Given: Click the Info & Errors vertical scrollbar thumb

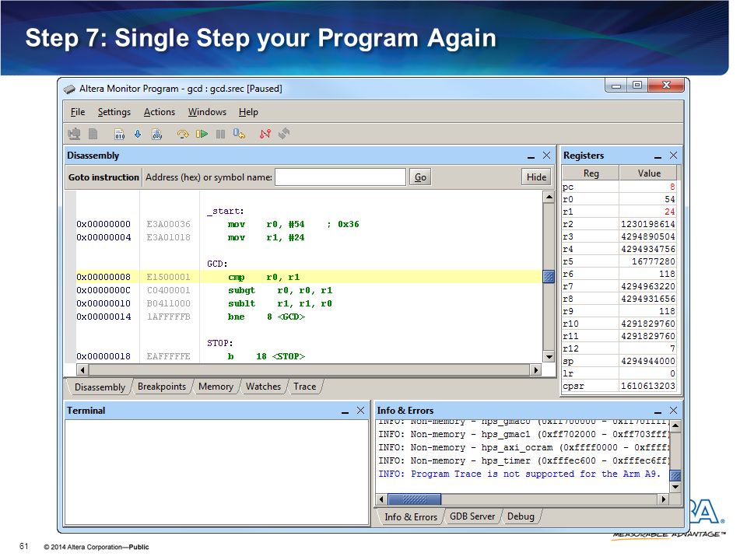Looking at the screenshot, I should point(675,475).
